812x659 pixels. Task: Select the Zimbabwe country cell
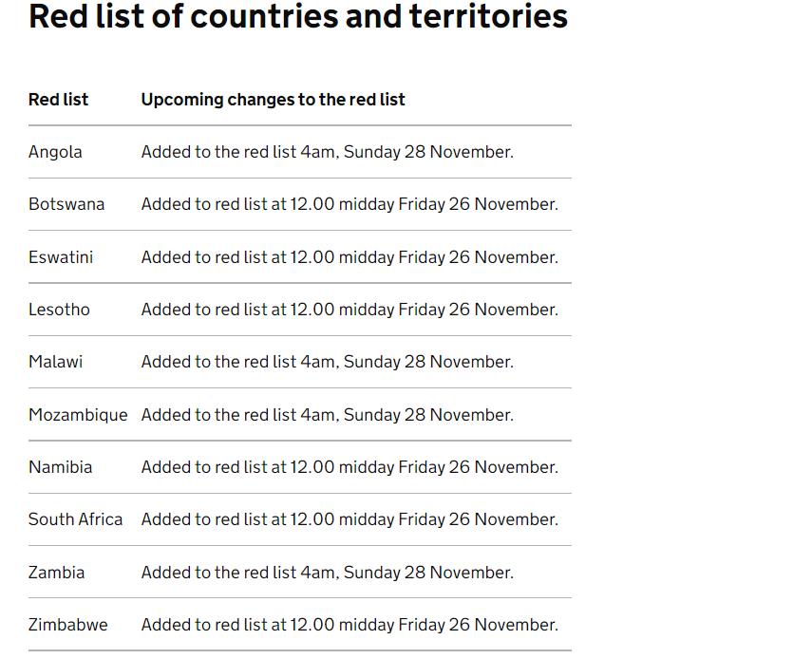67,626
